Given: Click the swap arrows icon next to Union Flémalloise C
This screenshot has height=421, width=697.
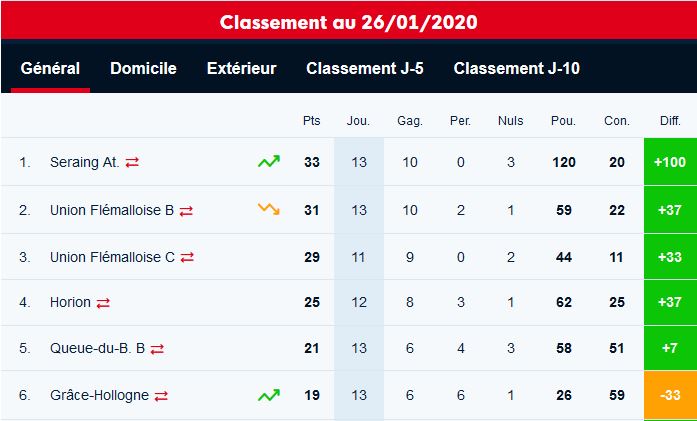Looking at the screenshot, I should (x=187, y=257).
